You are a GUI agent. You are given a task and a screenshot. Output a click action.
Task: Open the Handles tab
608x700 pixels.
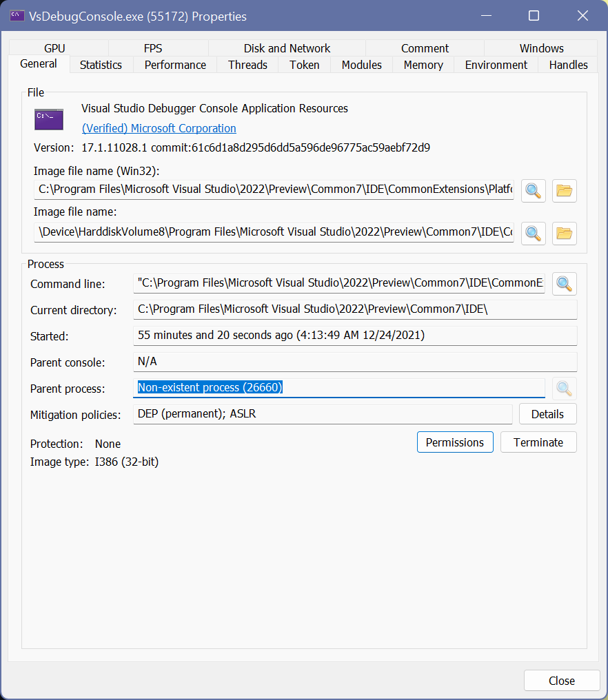(568, 65)
